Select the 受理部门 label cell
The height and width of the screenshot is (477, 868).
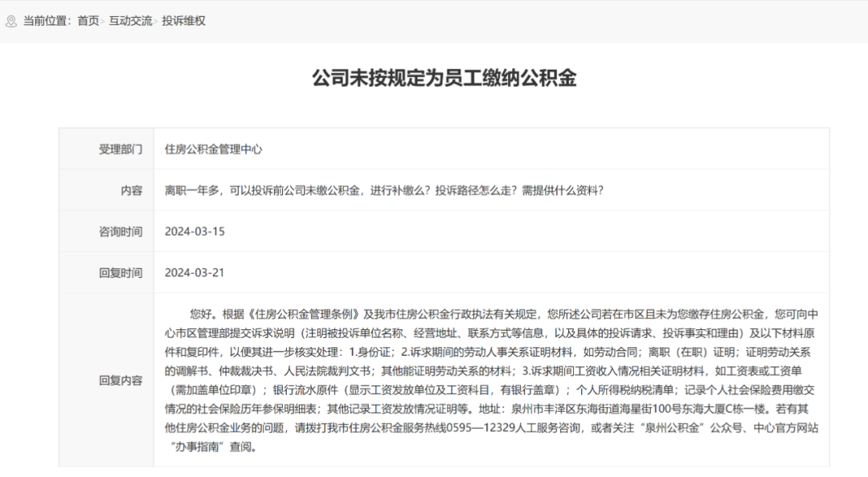click(x=106, y=149)
